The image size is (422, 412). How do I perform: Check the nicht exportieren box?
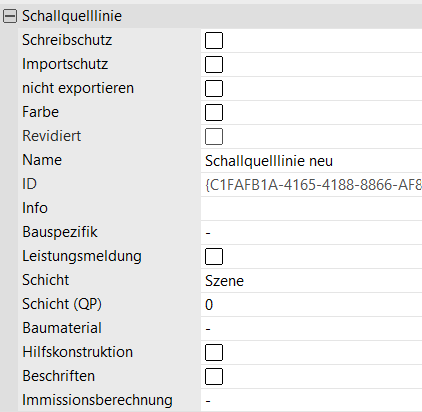[x=214, y=88]
